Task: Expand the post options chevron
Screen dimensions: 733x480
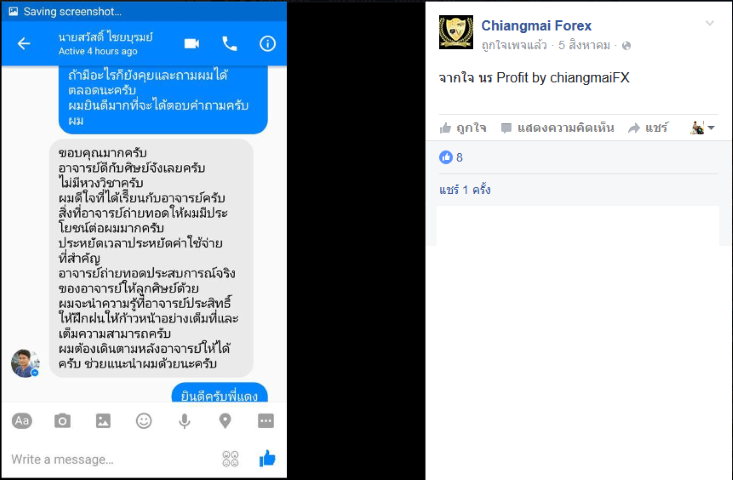Action: click(x=710, y=23)
